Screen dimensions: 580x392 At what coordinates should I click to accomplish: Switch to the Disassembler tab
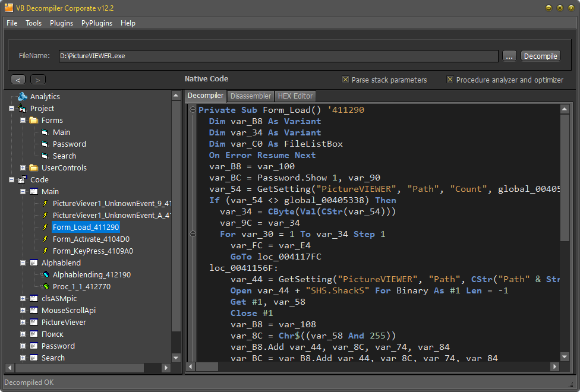250,96
